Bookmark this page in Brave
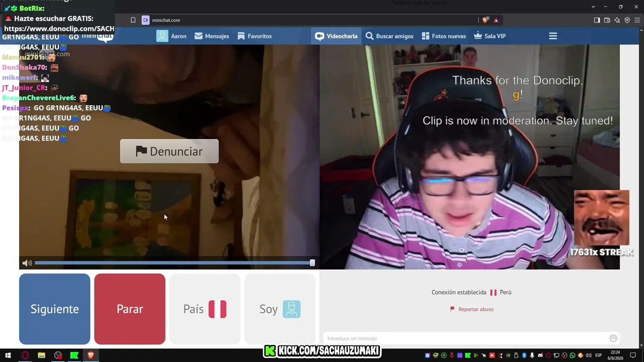The width and height of the screenshot is (644, 362). (x=133, y=20)
